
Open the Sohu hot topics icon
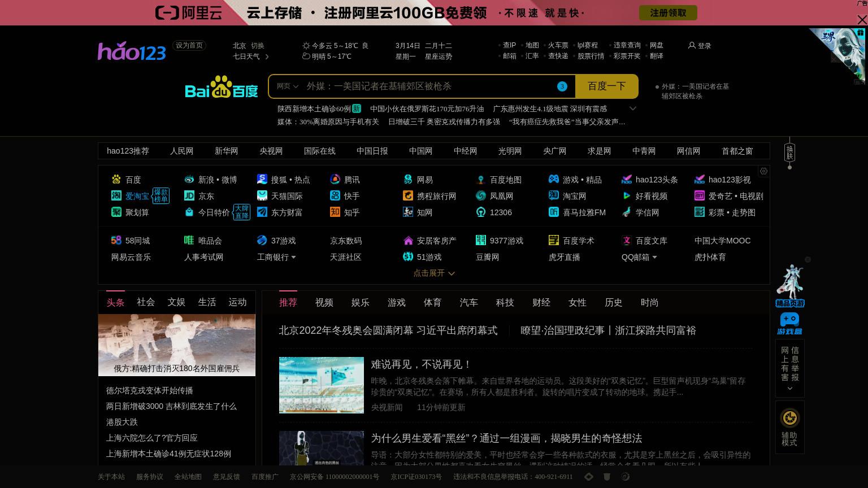coord(262,179)
